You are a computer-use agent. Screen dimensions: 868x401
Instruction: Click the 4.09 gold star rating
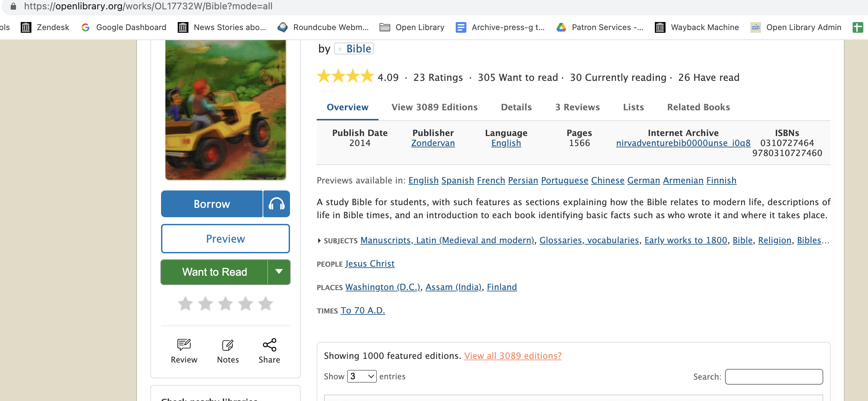[x=345, y=76]
